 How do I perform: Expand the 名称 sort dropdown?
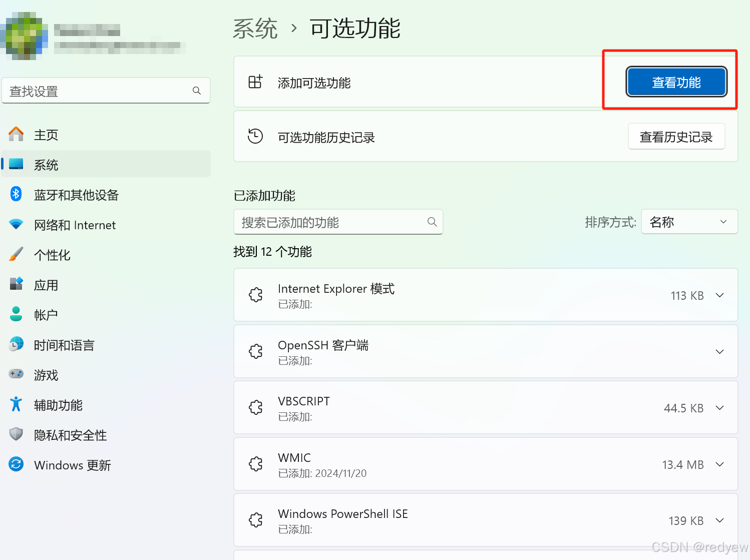pyautogui.click(x=689, y=222)
